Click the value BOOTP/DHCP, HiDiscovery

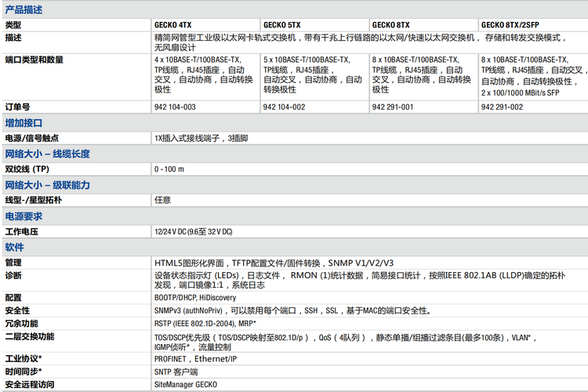click(195, 298)
